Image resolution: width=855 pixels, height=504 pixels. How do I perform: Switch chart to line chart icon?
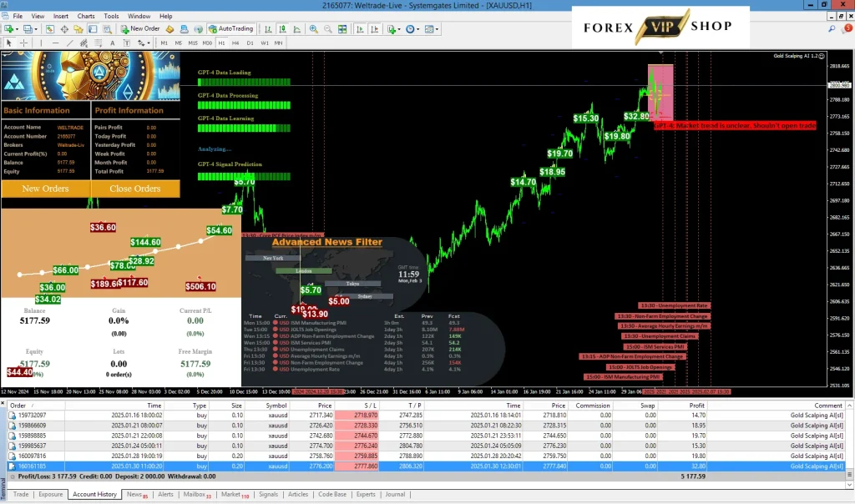[x=297, y=29]
